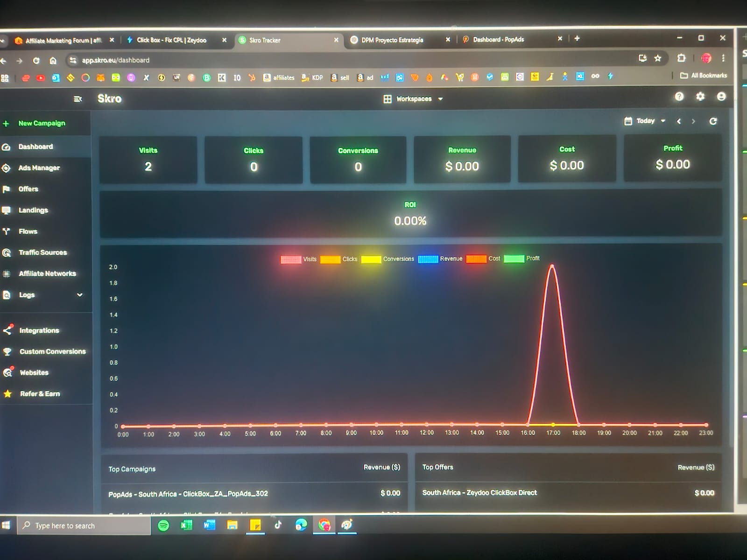
Task: Click the Clicks legend color swatch
Action: pos(330,259)
